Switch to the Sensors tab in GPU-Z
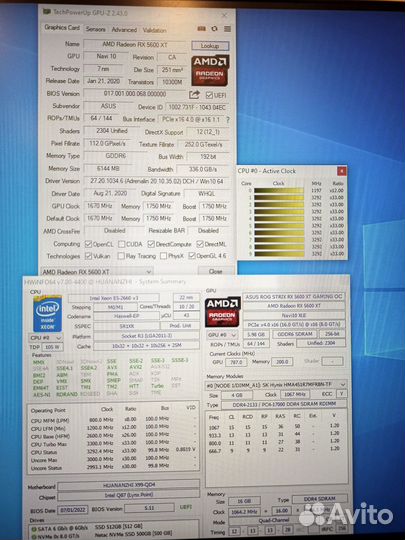The image size is (405, 540). click(x=95, y=29)
